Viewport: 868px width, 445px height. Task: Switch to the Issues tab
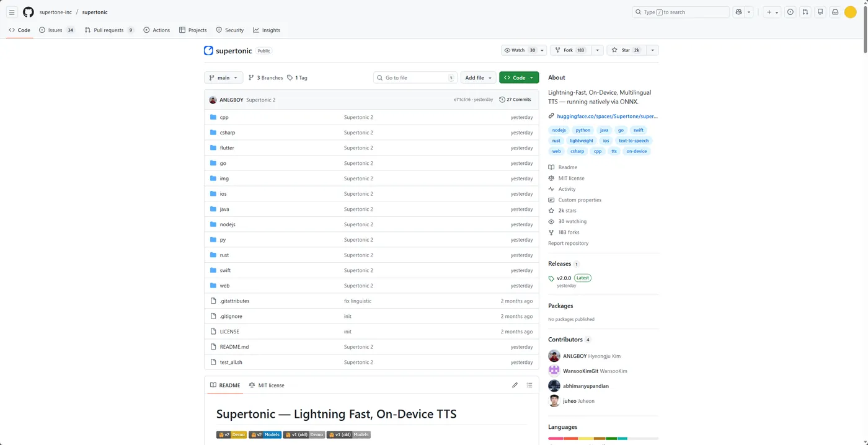coord(57,30)
